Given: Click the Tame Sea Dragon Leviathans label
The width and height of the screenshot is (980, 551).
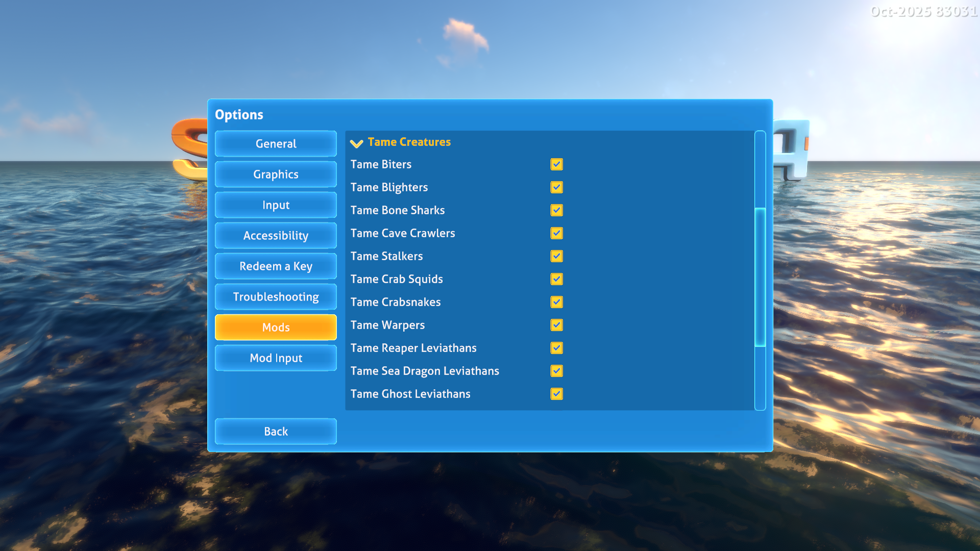Looking at the screenshot, I should pyautogui.click(x=425, y=371).
